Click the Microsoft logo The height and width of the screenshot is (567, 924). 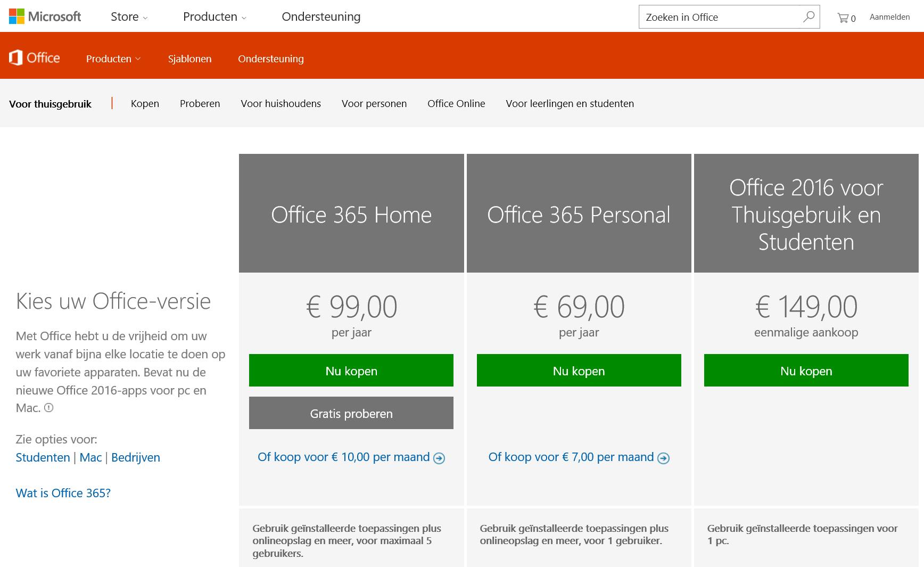(45, 17)
